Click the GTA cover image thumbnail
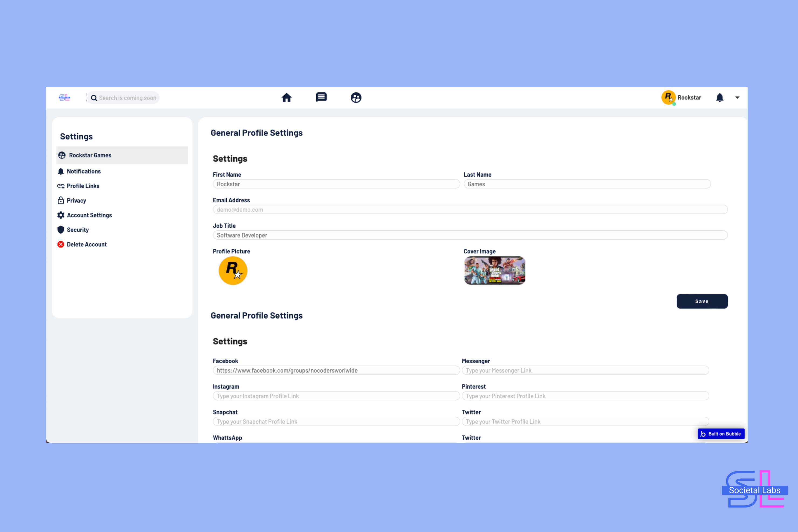 coord(494,270)
